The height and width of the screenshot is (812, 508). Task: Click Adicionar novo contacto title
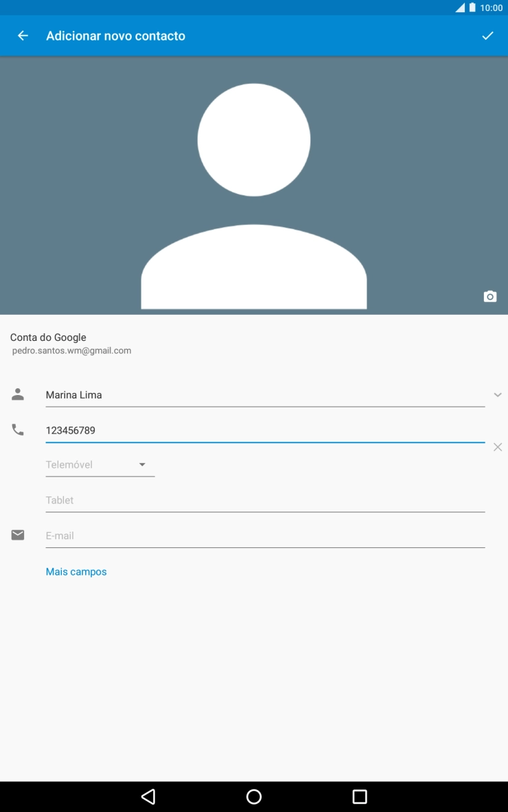click(x=115, y=36)
